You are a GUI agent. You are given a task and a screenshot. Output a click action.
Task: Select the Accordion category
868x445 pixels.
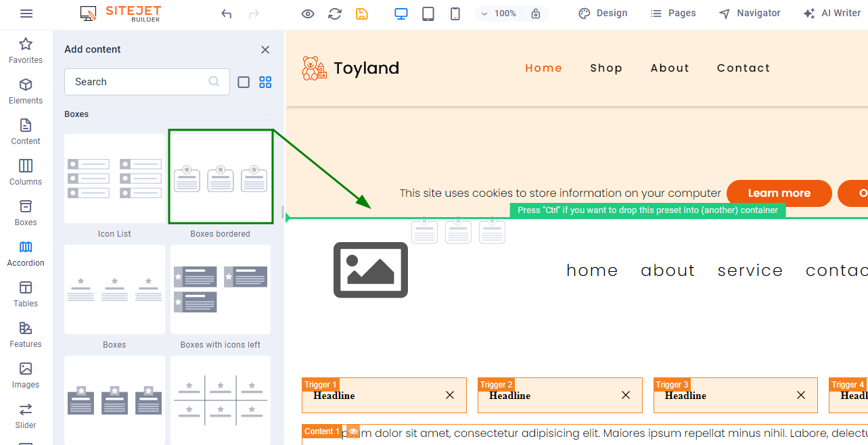coord(26,254)
